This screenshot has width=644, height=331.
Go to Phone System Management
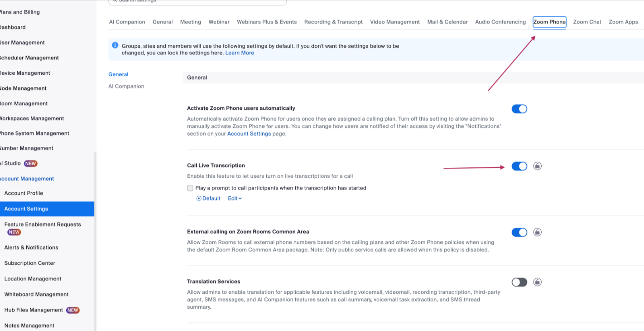pos(34,133)
